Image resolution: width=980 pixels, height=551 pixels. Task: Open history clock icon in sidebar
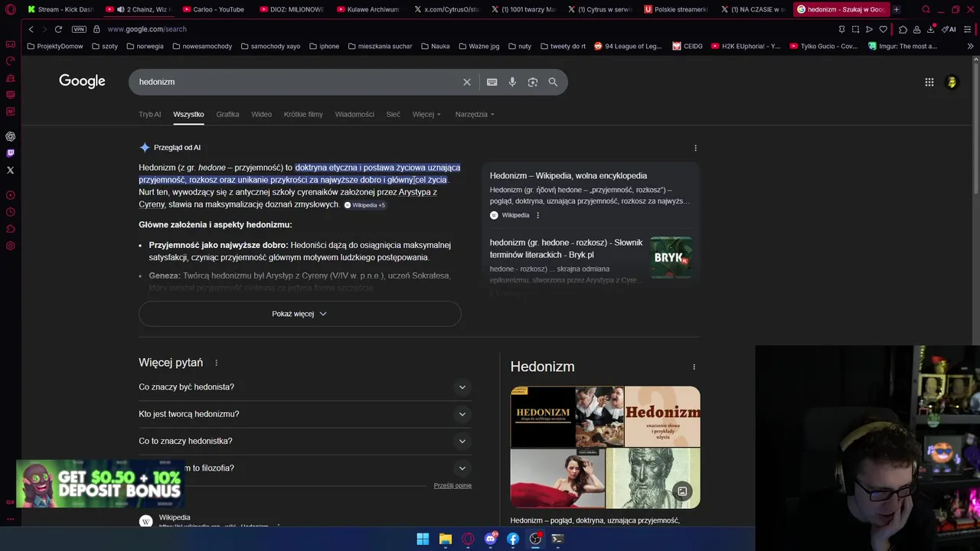pos(11,212)
